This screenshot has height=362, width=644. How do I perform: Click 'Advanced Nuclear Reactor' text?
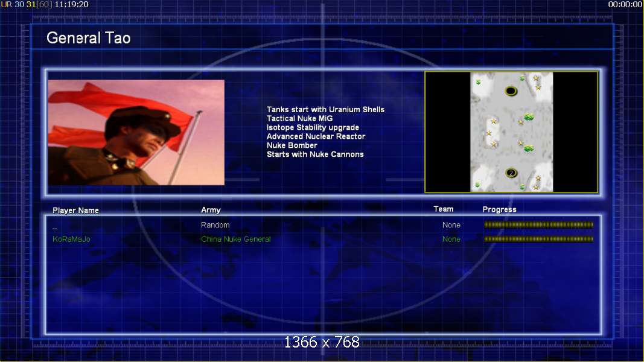pos(316,136)
